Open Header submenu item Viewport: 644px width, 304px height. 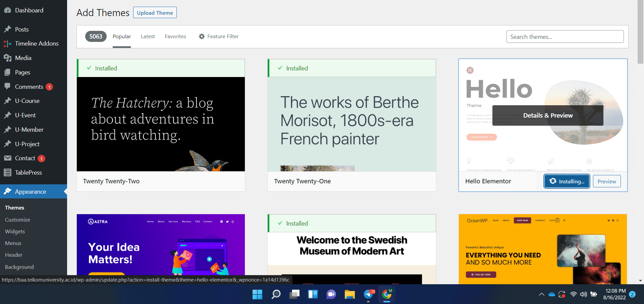[x=14, y=255]
